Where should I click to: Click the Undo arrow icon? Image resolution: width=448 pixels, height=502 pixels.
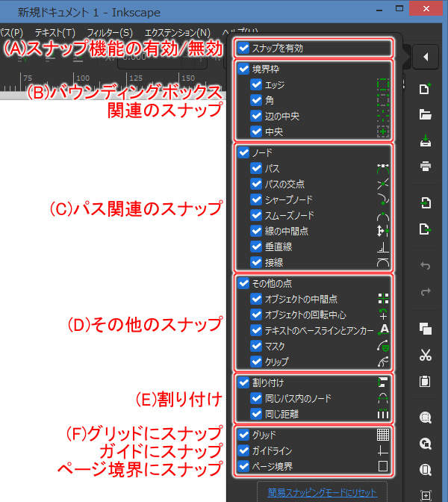[x=426, y=265]
